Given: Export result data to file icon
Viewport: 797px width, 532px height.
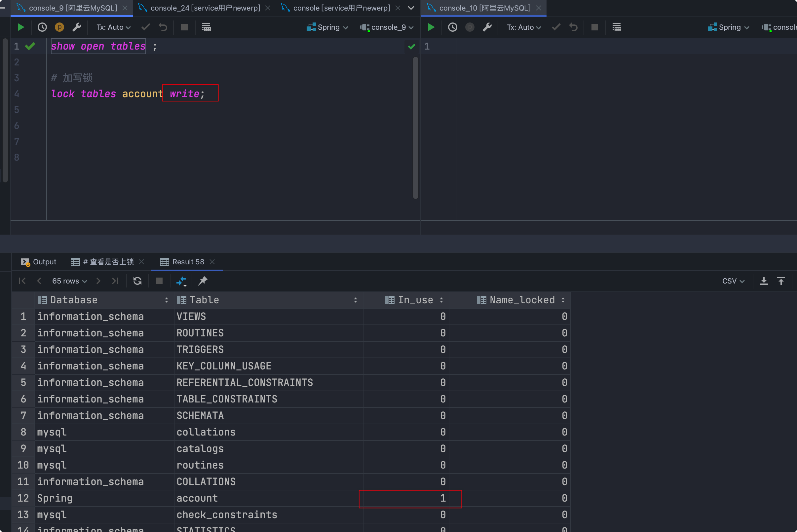Looking at the screenshot, I should pyautogui.click(x=764, y=281).
